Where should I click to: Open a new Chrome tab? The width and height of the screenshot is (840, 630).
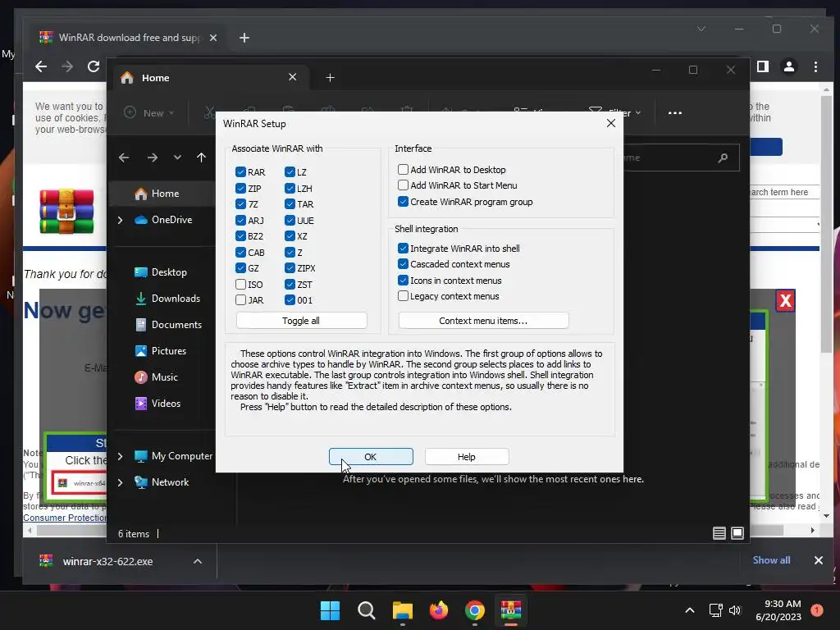point(244,38)
